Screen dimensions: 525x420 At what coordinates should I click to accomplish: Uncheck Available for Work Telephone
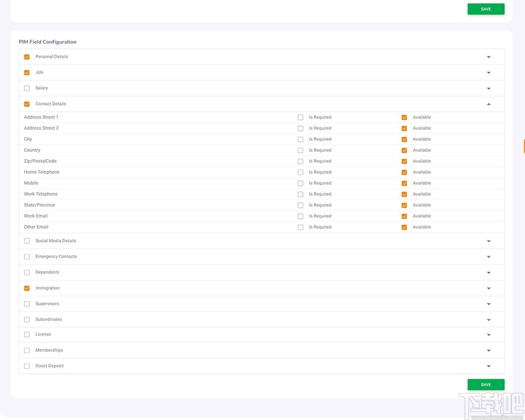click(x=404, y=195)
